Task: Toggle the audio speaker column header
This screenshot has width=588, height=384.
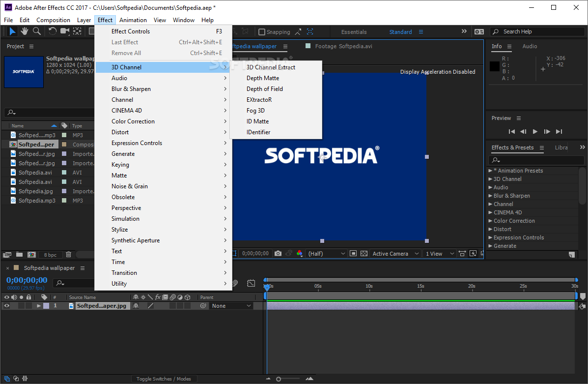Action: [x=14, y=297]
